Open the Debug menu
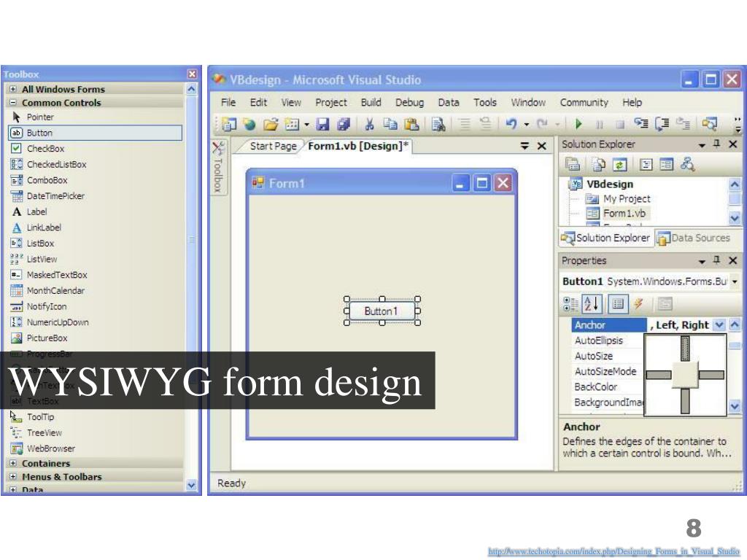 pos(409,102)
